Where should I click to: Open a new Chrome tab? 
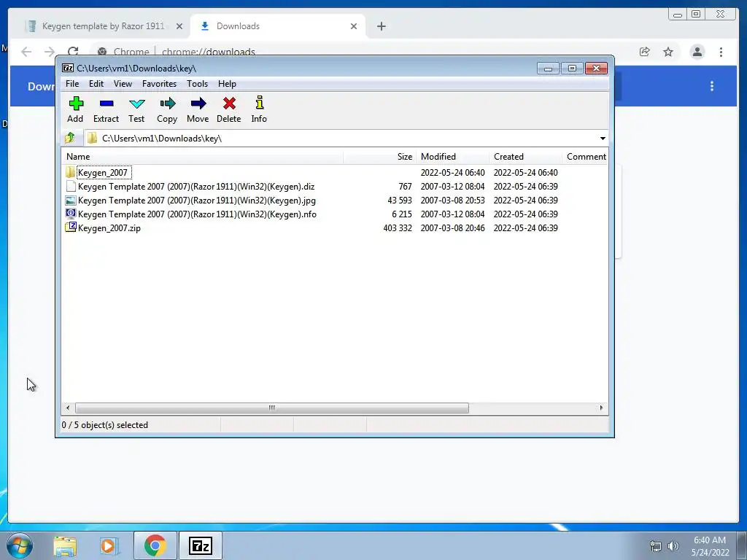click(x=381, y=26)
